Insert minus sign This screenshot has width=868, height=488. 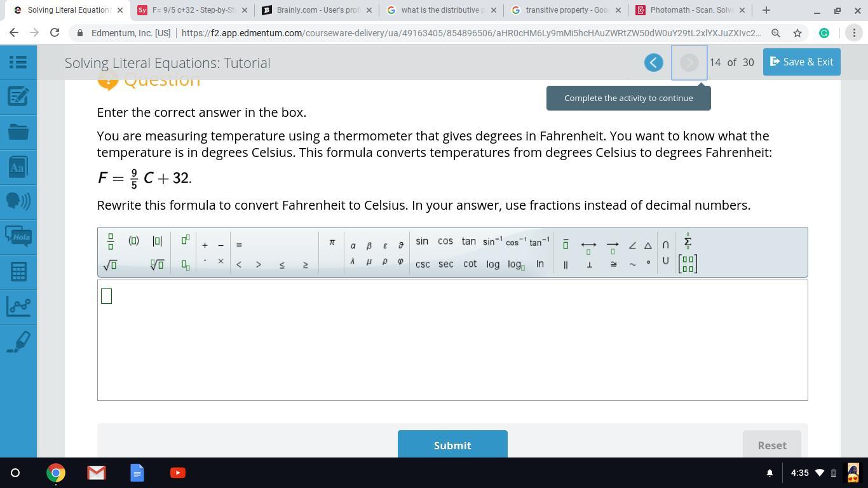[x=220, y=245]
